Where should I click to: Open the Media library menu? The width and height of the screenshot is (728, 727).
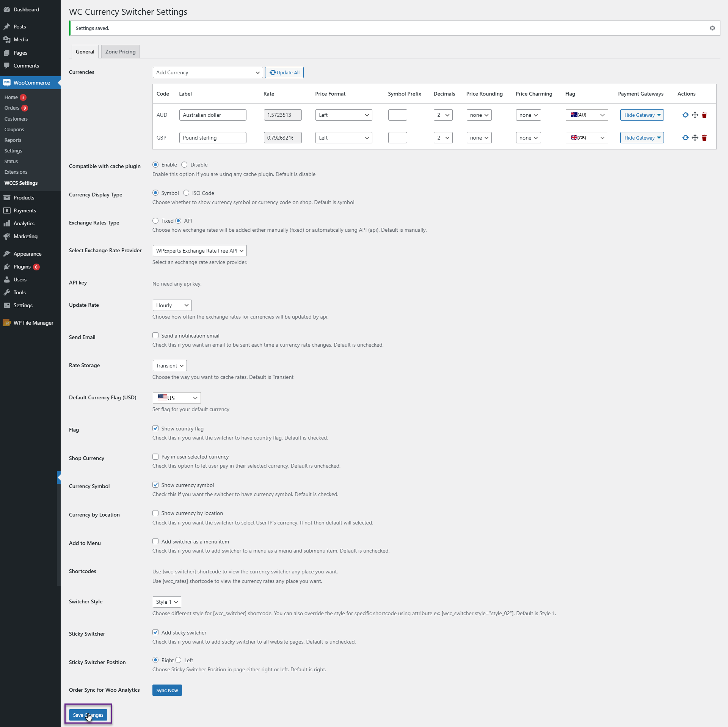(x=30, y=39)
